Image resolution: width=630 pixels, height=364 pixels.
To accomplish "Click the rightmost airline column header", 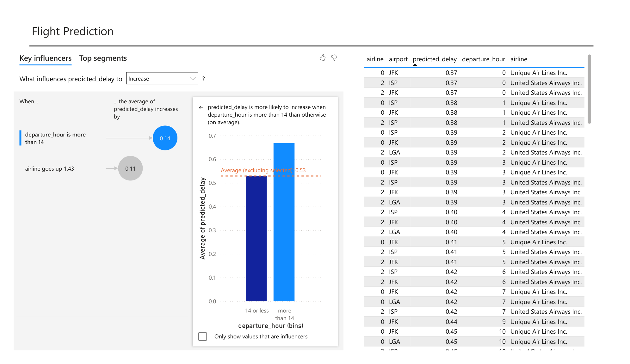I will [x=519, y=59].
